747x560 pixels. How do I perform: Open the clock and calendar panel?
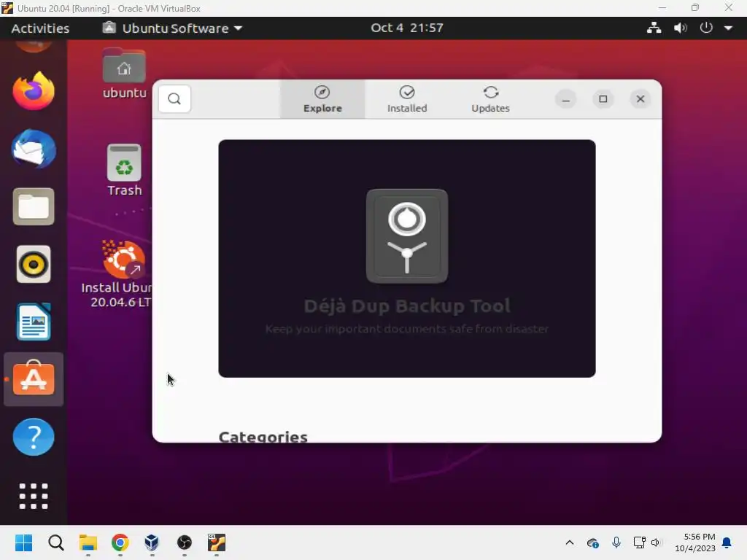407,28
